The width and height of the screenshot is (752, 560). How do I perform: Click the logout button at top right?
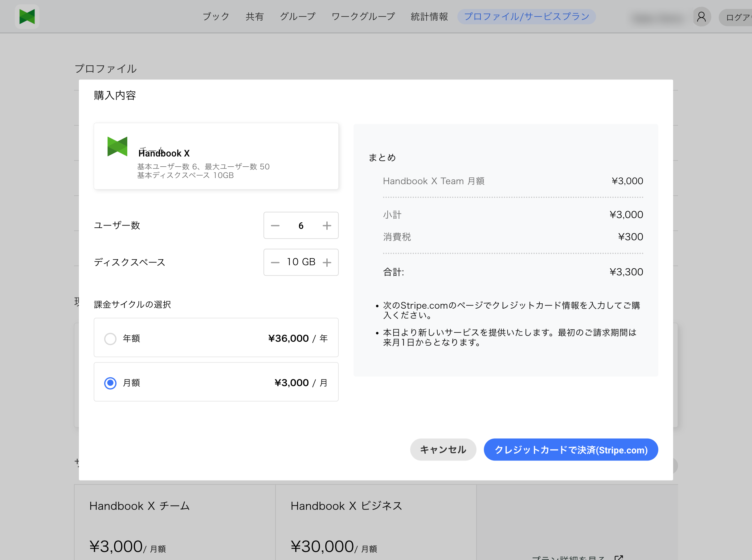735,17
